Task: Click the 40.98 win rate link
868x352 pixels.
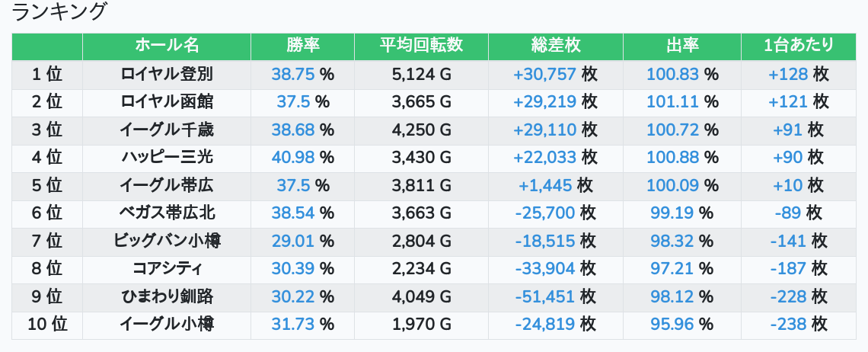Action: pos(293,158)
